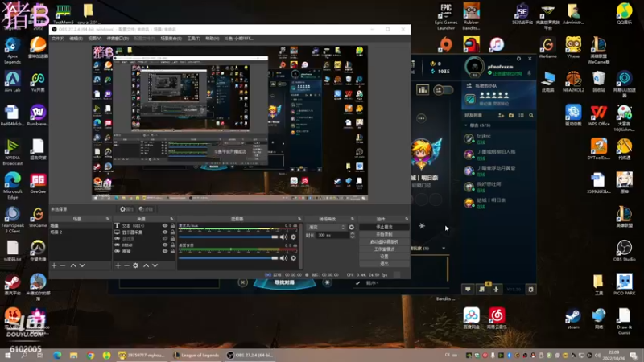Collapse the 综合 (5/5) friends group
Screen dimensions: 644x362
pos(466,125)
